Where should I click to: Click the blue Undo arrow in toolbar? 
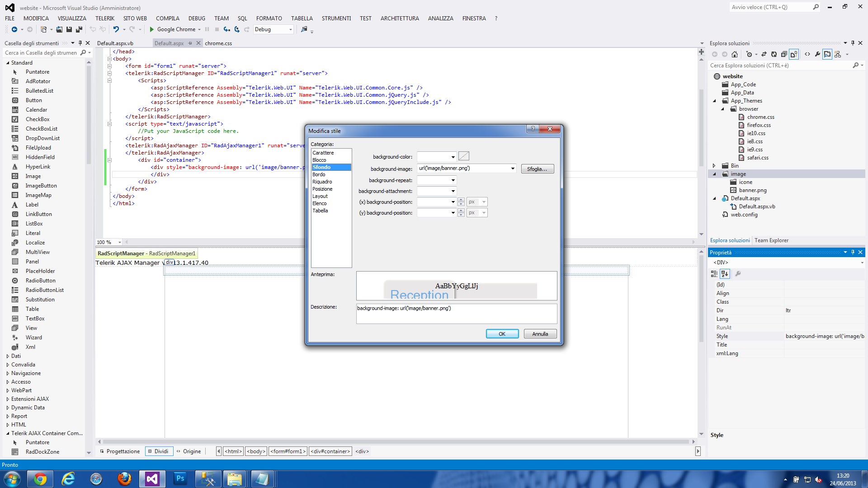[x=116, y=29]
